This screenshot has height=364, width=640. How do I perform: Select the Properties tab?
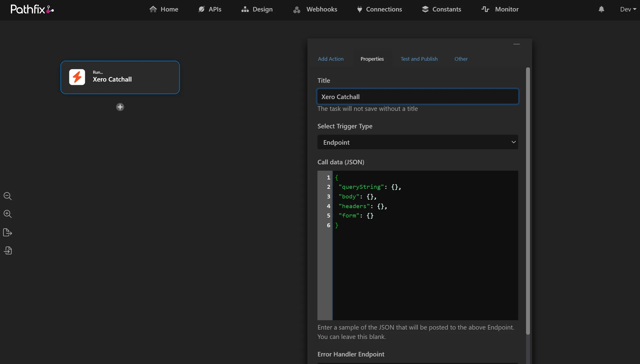pyautogui.click(x=372, y=59)
